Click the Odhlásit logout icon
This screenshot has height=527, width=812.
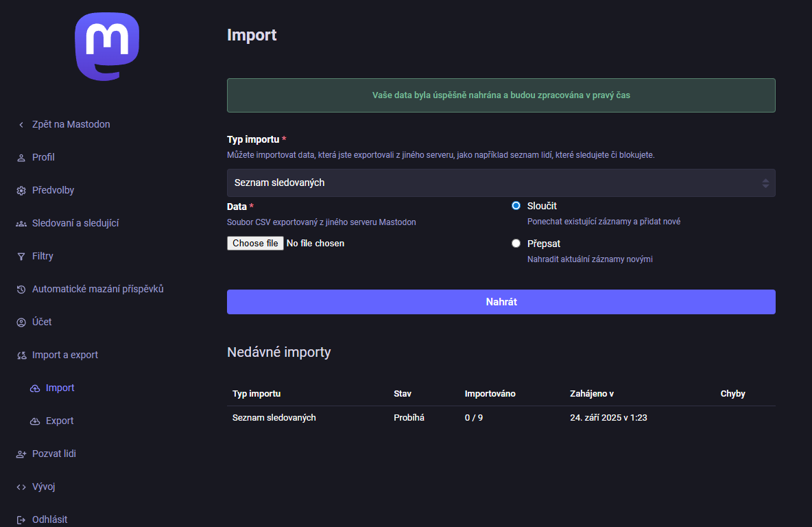[21, 520]
